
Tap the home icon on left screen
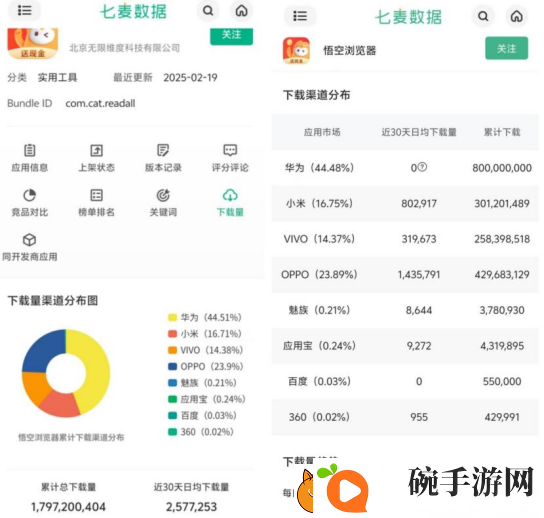click(241, 11)
